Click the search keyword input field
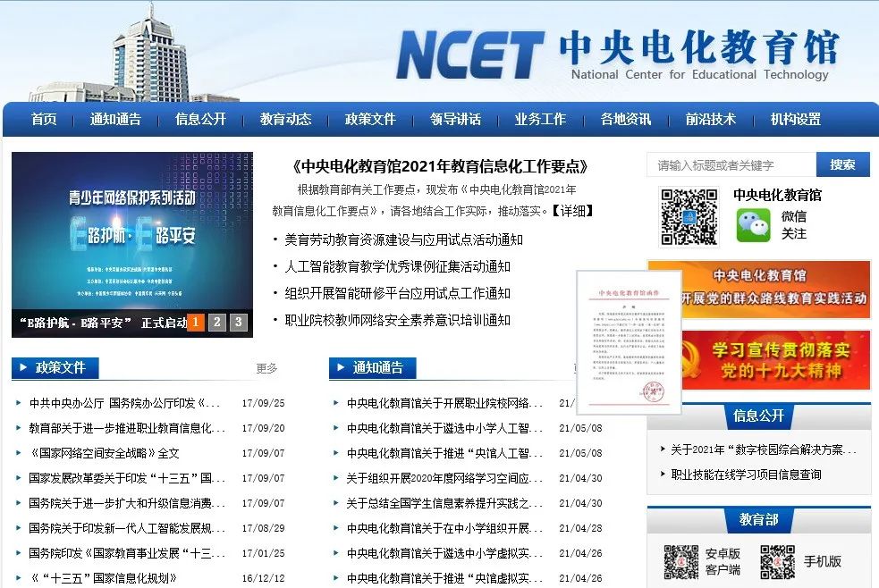Image resolution: width=879 pixels, height=588 pixels. [731, 164]
